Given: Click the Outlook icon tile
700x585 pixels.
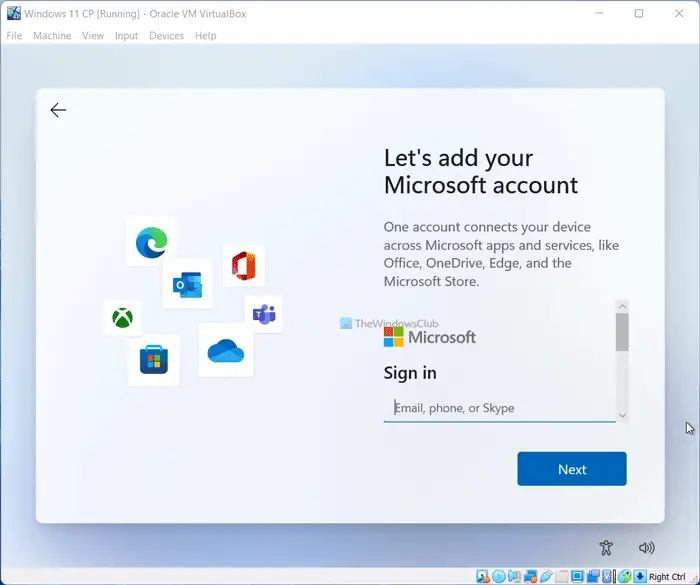Looking at the screenshot, I should point(188,284).
